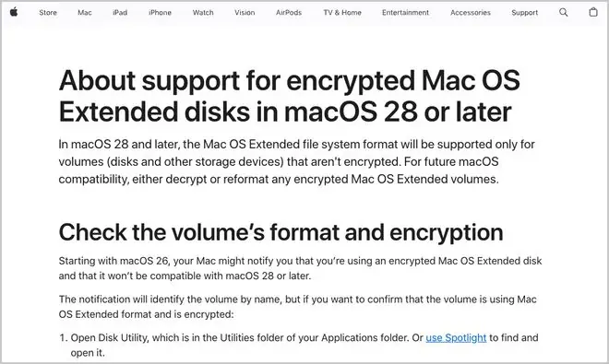Open the shopping bag icon
This screenshot has width=609, height=364.
(x=593, y=12)
